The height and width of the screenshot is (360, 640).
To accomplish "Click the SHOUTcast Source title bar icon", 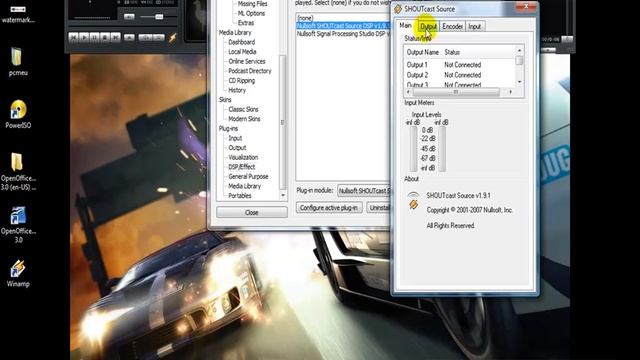I will [x=398, y=9].
